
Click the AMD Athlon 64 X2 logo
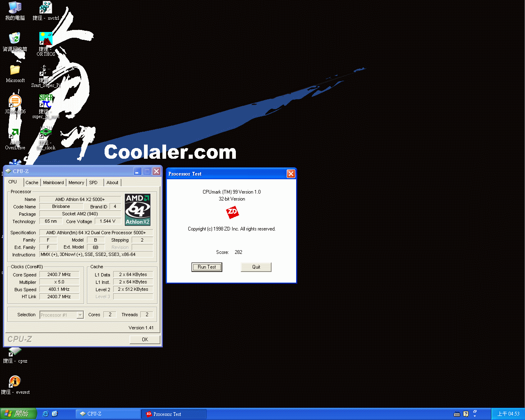pyautogui.click(x=138, y=210)
